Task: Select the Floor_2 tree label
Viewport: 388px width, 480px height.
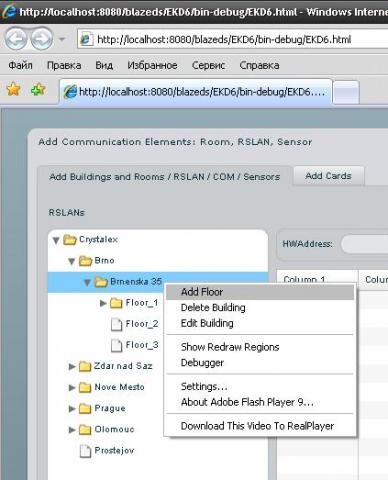Action: point(142,324)
